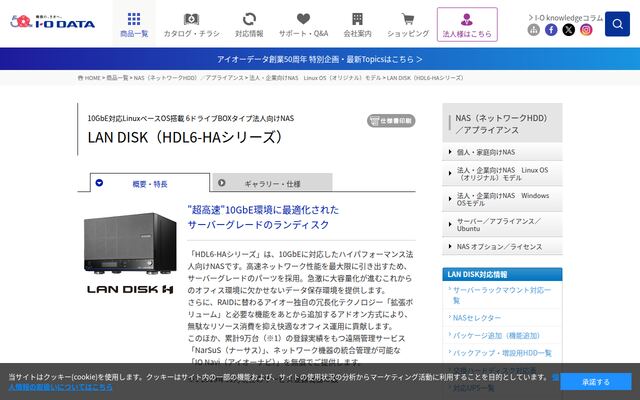Open 会社案内 menu item

357,24
